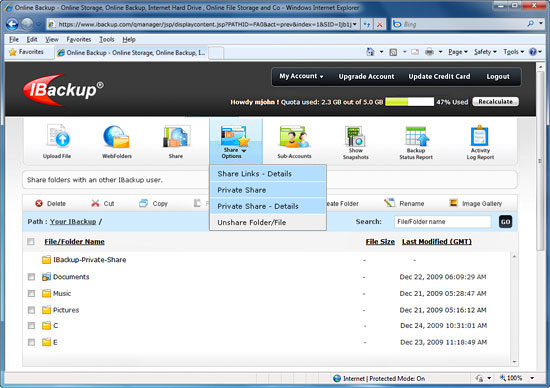Click the Recalculate button
Screen dimensions: 550x388
pyautogui.click(x=496, y=102)
